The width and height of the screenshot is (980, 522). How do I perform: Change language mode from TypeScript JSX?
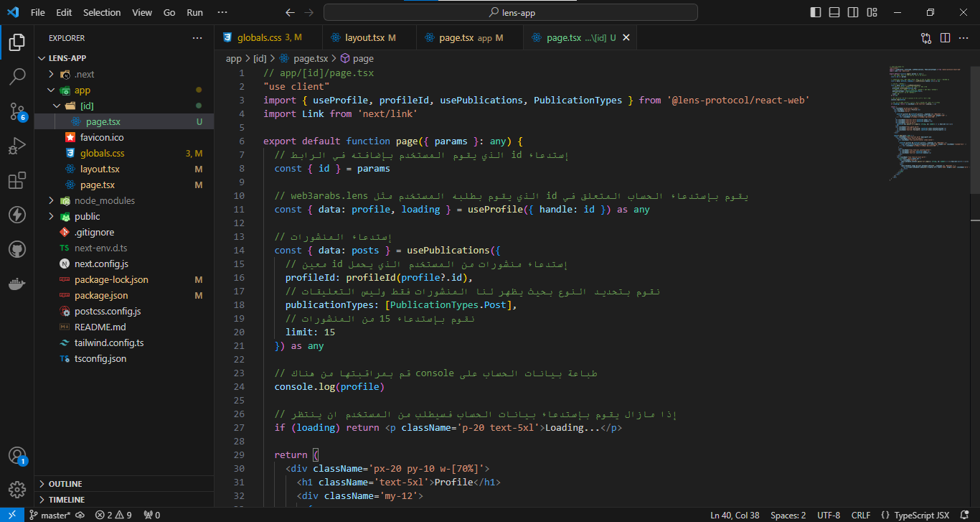[x=920, y=515]
